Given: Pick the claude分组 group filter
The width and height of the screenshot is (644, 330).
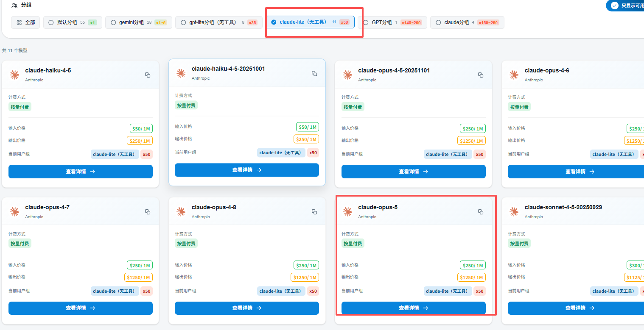Looking at the screenshot, I should 467,22.
